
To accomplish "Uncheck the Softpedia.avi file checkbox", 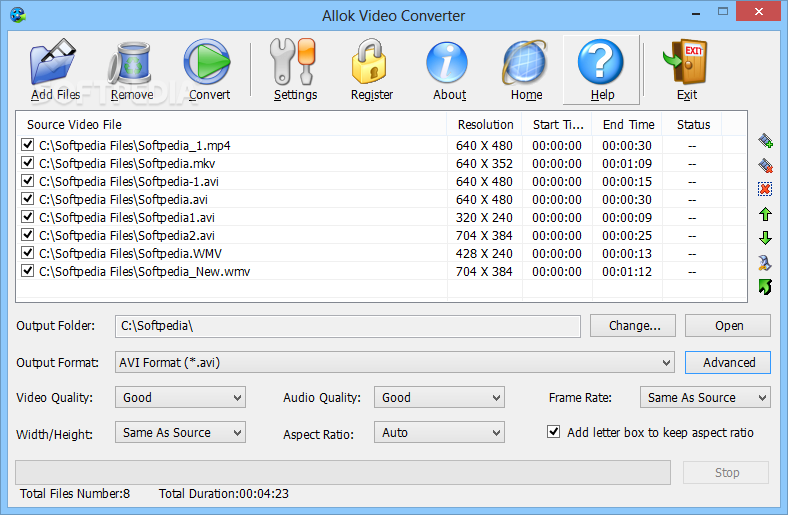I will pos(27,199).
